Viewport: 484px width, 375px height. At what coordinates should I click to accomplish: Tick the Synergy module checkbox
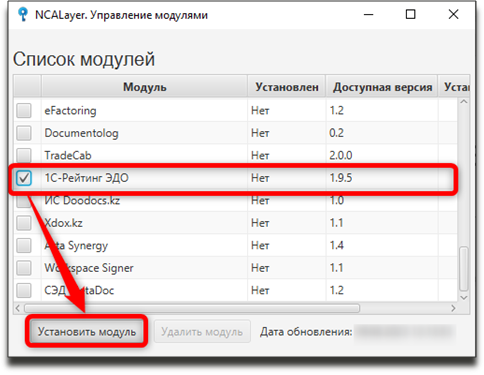coord(24,245)
